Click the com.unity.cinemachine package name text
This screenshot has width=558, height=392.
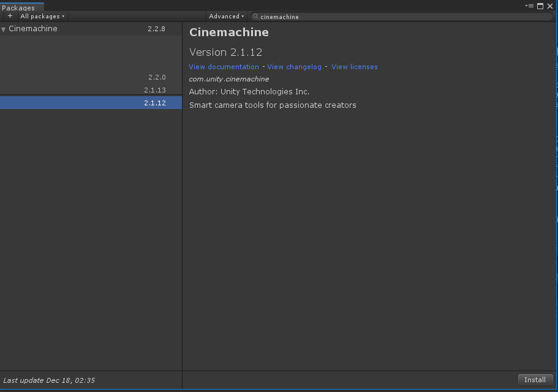point(228,79)
